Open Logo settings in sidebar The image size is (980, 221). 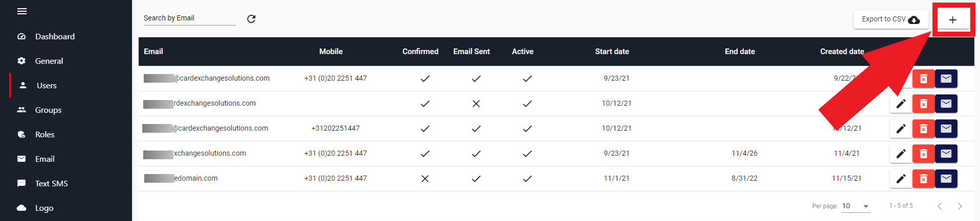click(x=44, y=208)
